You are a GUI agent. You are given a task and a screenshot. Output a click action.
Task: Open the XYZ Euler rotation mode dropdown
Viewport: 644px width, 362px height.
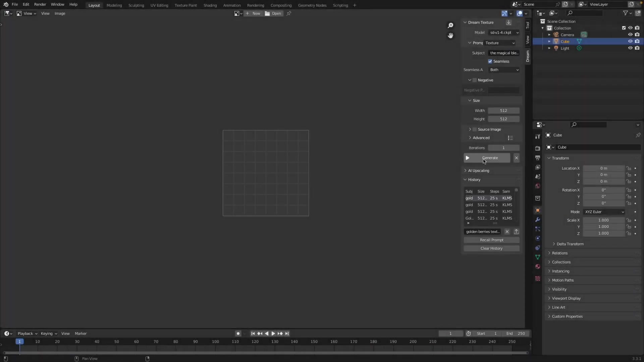pos(604,212)
